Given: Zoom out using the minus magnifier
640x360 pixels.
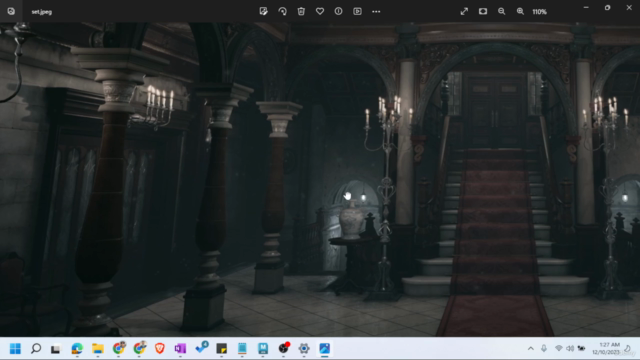Looking at the screenshot, I should (502, 11).
